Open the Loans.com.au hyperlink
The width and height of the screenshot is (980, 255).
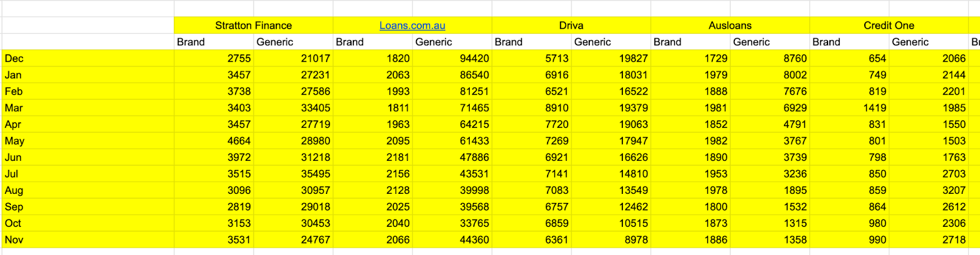click(x=412, y=26)
